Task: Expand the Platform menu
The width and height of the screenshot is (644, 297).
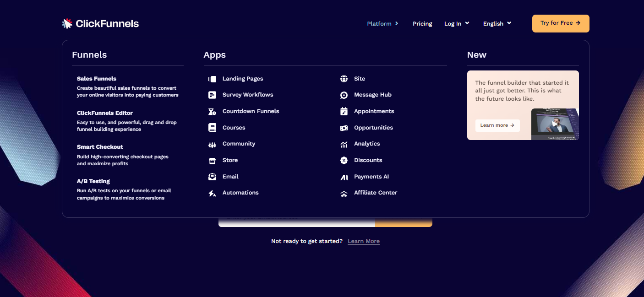Action: 383,23
